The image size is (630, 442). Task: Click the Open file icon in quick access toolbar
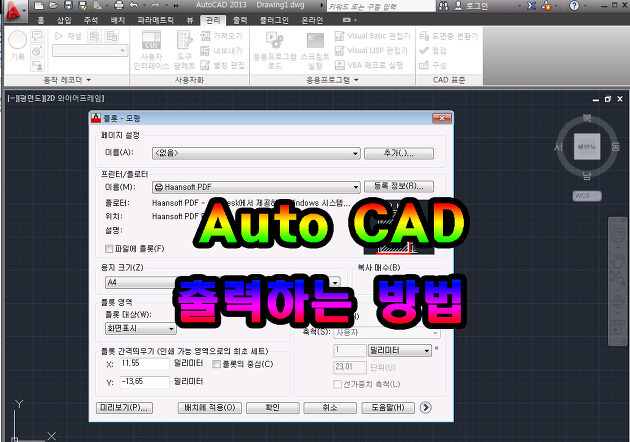53,6
